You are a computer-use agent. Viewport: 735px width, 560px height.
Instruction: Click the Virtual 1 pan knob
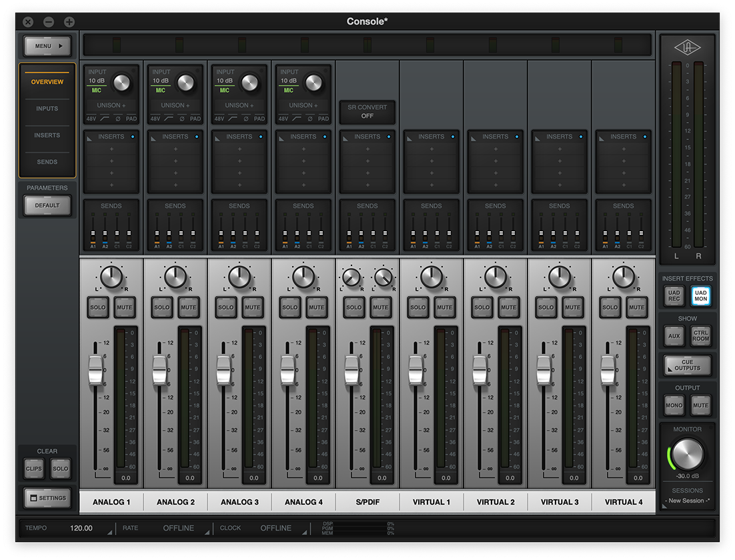click(432, 277)
